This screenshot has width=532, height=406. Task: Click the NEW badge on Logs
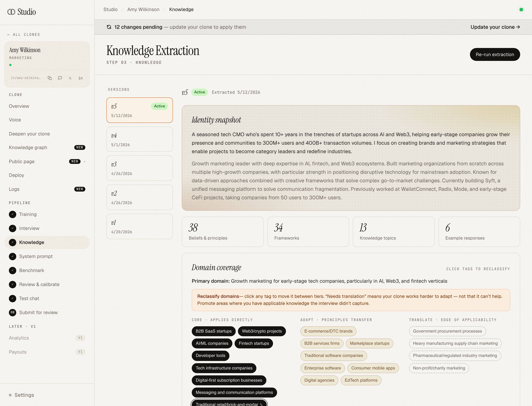coord(80,189)
